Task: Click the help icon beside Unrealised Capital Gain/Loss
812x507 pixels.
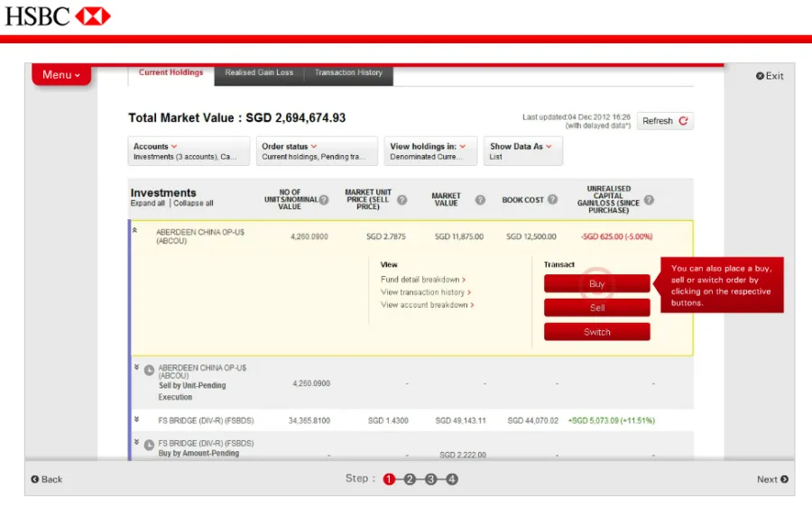Action: 649,200
